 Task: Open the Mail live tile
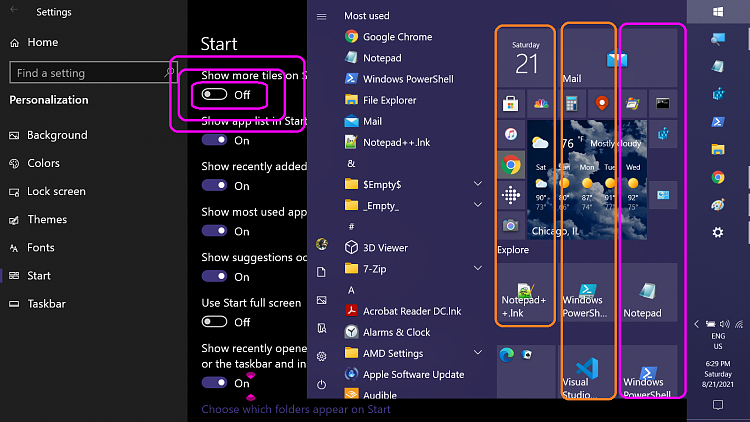617,57
